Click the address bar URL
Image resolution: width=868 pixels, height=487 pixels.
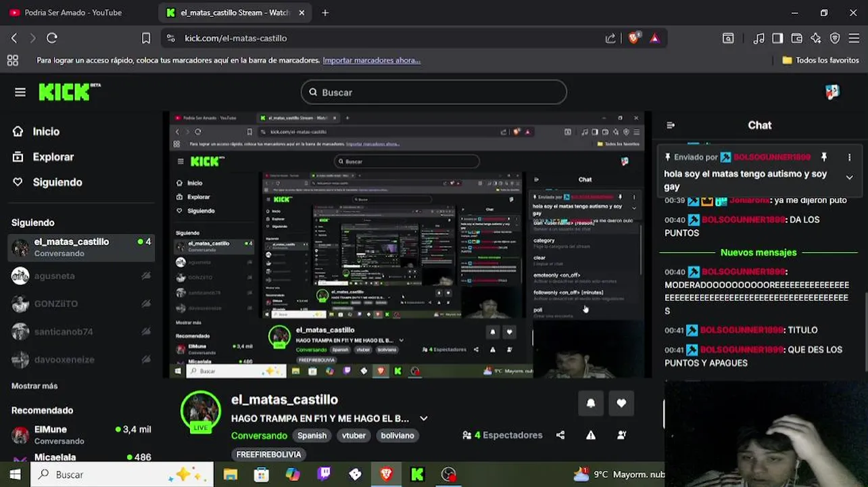[236, 39]
